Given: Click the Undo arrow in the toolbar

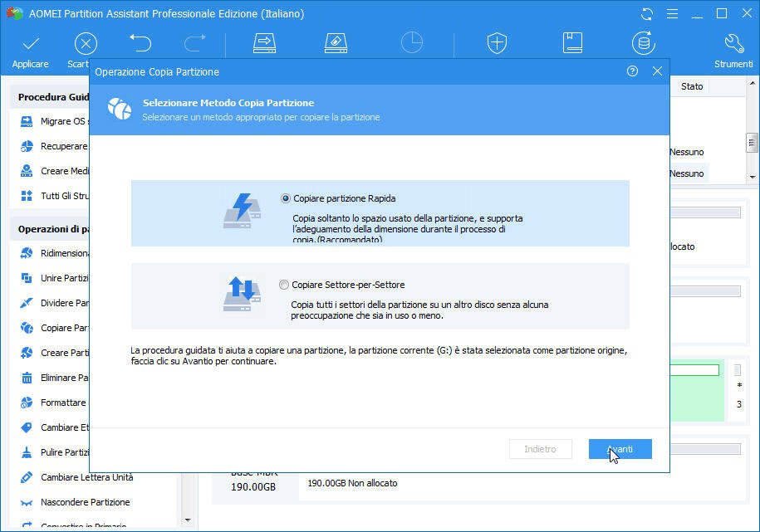Looking at the screenshot, I should [140, 41].
